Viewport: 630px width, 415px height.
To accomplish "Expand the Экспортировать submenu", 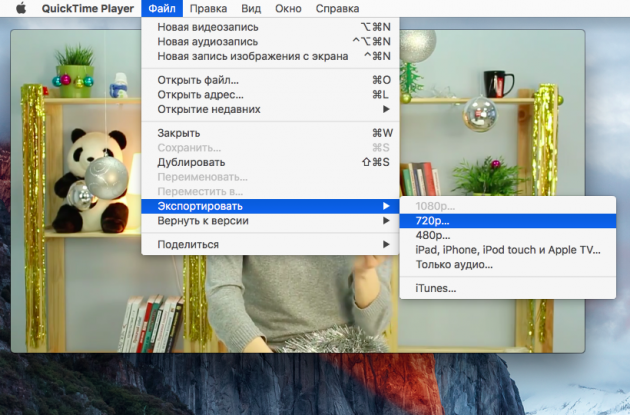I will [270, 206].
